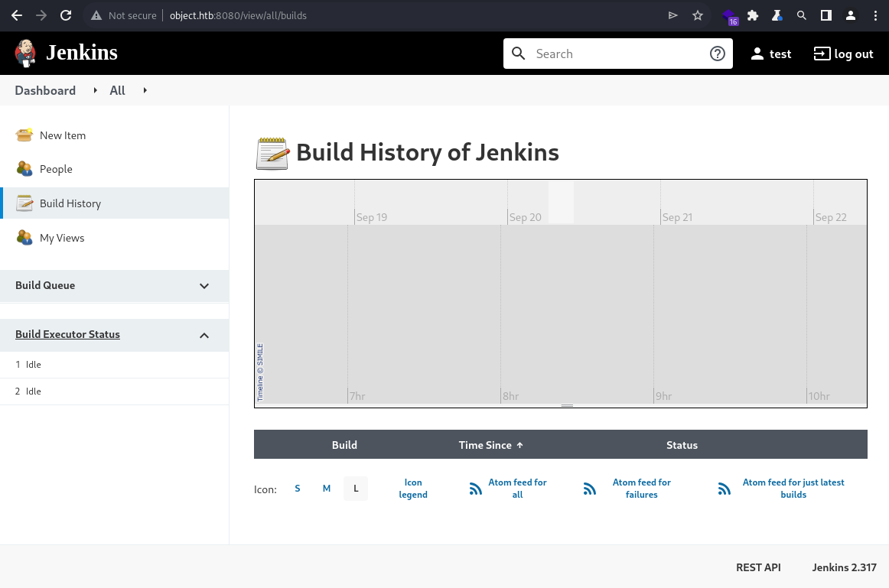Select large icon size L
The width and height of the screenshot is (889, 588).
coord(356,489)
